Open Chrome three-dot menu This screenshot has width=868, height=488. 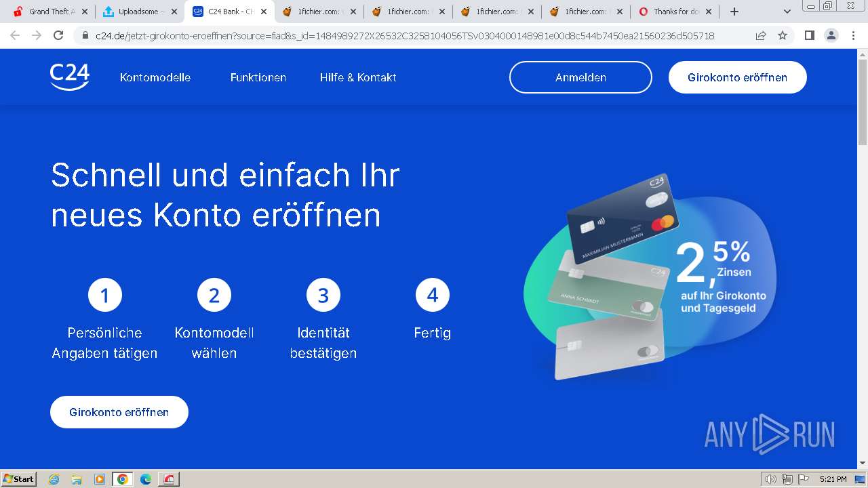853,35
